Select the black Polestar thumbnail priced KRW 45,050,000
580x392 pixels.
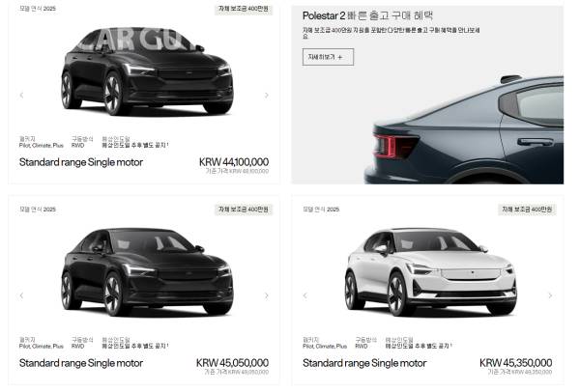147,271
